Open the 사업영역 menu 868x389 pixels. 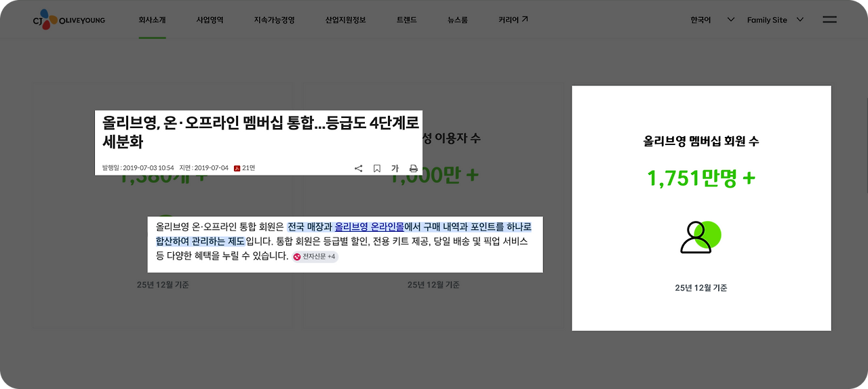click(210, 20)
